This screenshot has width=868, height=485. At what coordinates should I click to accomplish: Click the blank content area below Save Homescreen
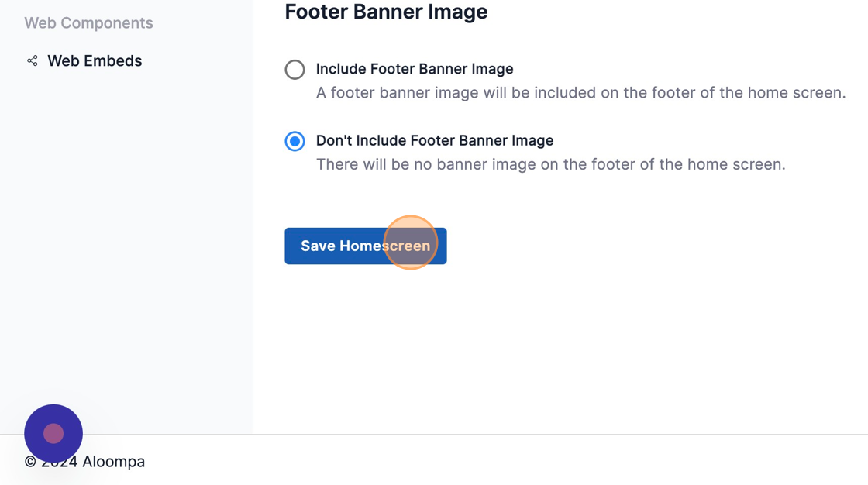pyautogui.click(x=558, y=349)
